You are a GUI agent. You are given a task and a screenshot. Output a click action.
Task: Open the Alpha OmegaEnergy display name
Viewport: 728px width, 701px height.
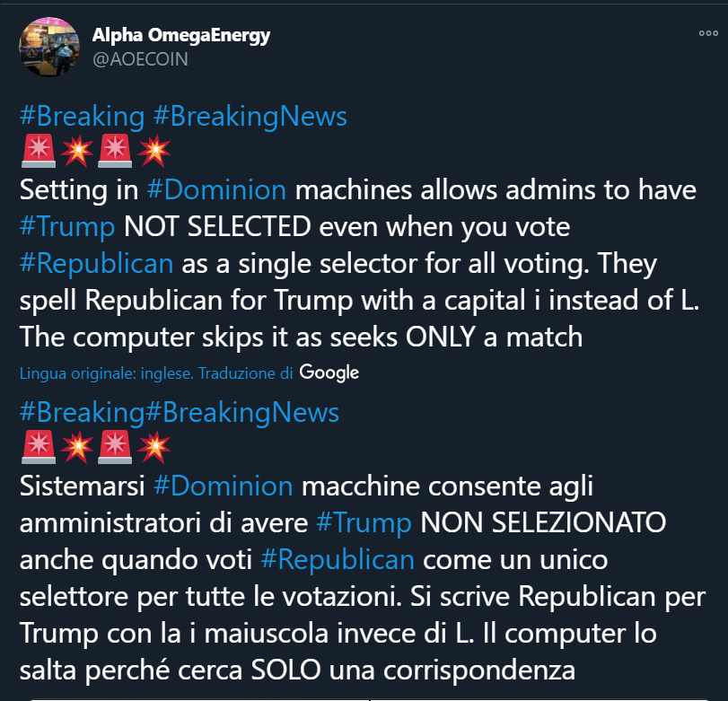[x=180, y=35]
